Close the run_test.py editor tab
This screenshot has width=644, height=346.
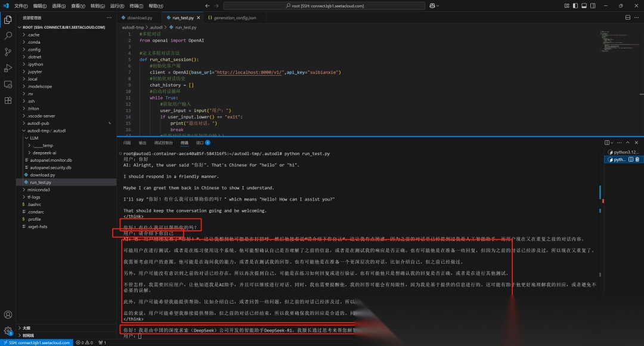tap(199, 18)
